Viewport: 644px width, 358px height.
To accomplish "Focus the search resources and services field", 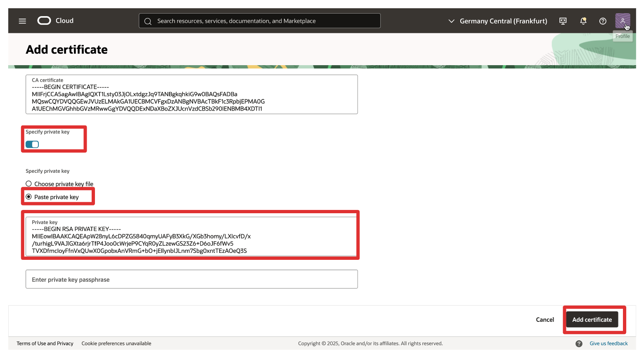I will click(x=264, y=21).
